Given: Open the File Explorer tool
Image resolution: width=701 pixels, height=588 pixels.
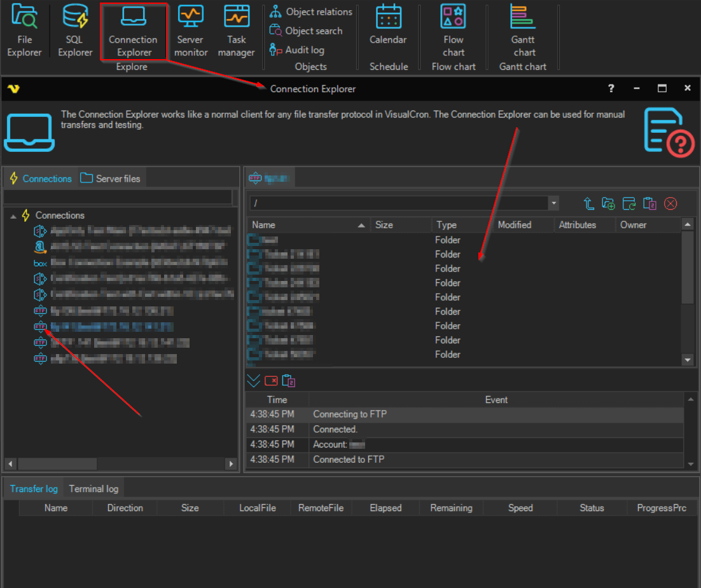Looking at the screenshot, I should pyautogui.click(x=24, y=31).
